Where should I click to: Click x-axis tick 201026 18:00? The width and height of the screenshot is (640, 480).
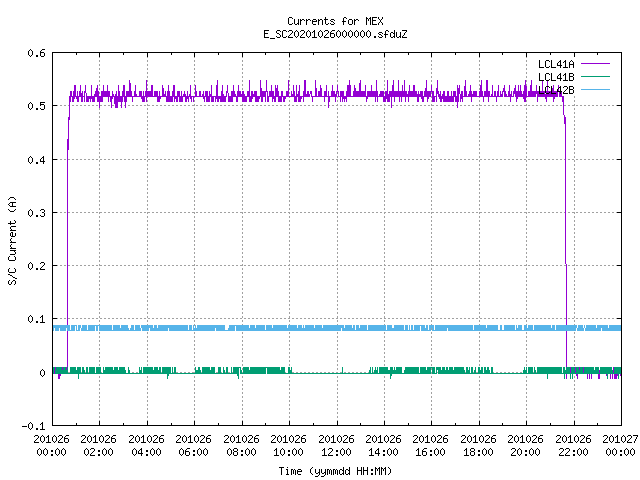pos(478,445)
